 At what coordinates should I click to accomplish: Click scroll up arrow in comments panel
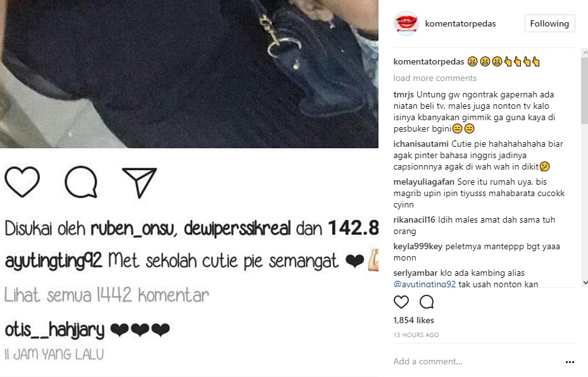point(585,53)
